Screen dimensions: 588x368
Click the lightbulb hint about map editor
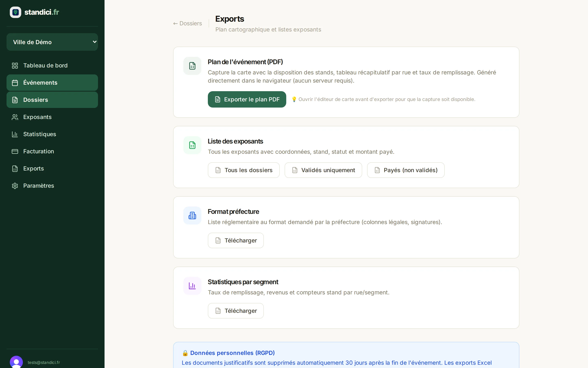pos(383,99)
